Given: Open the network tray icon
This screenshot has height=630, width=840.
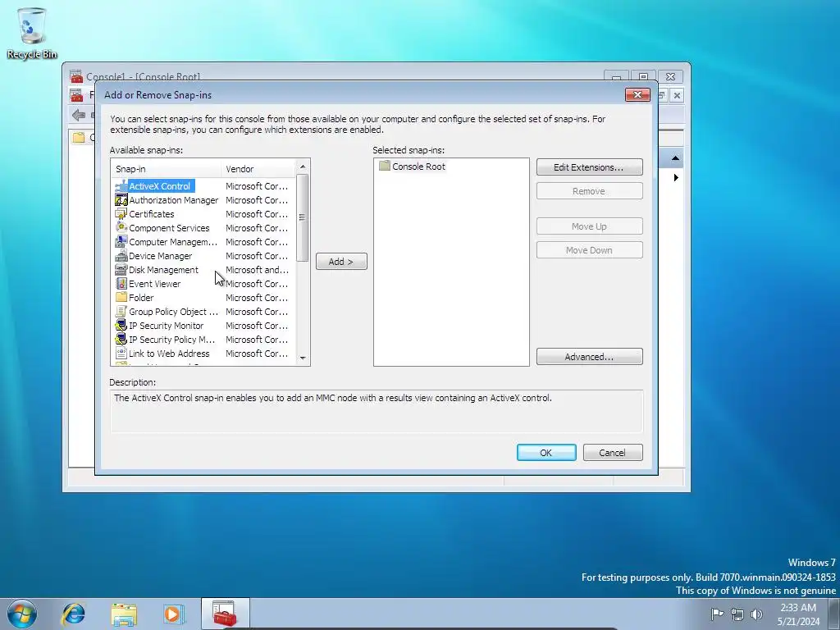Looking at the screenshot, I should click(x=737, y=614).
